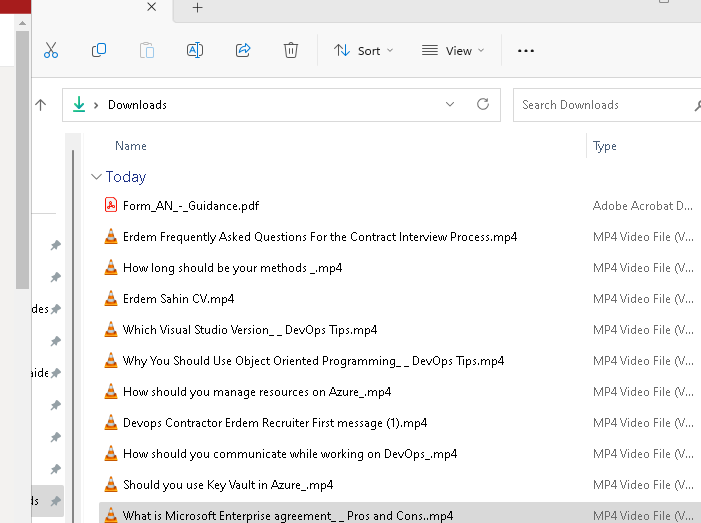Click the PDF icon of Form_AN_-_Guidance
Image resolution: width=701 pixels, height=523 pixels.
(x=111, y=205)
